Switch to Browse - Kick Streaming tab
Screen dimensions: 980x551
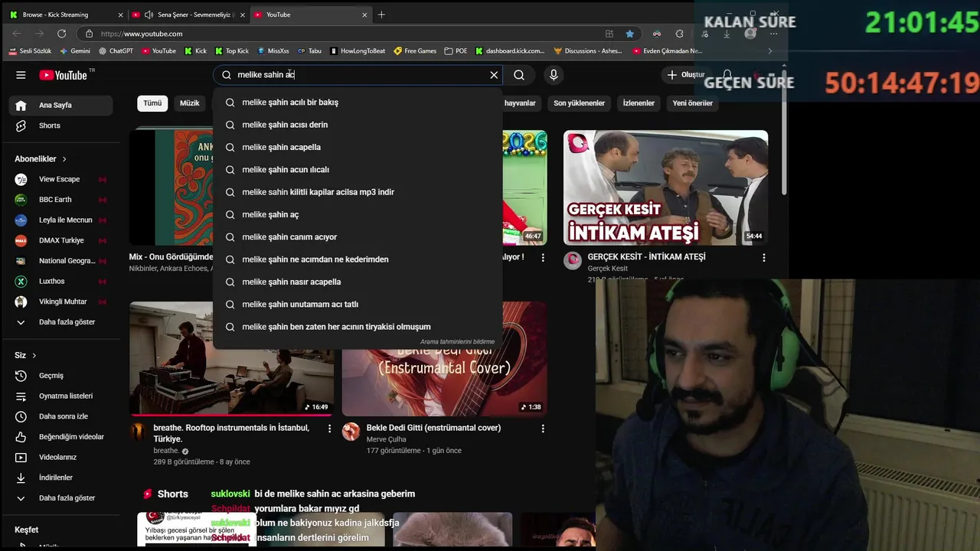(66, 15)
